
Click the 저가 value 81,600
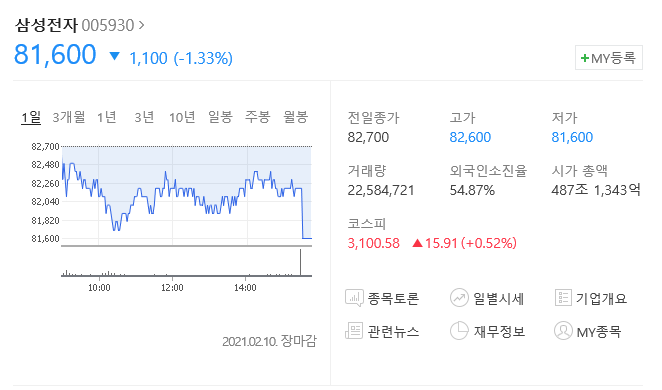(x=572, y=137)
